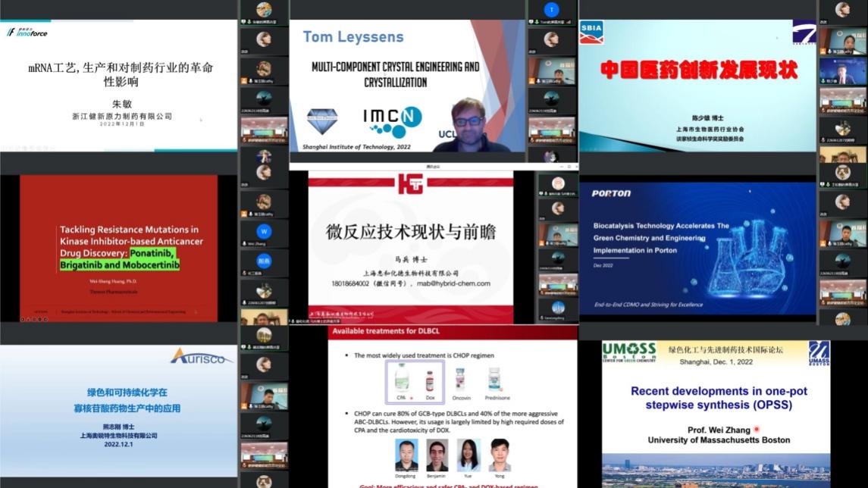Open Tom Leyssens' webcam video overlay
The image size is (868, 488).
click(471, 124)
